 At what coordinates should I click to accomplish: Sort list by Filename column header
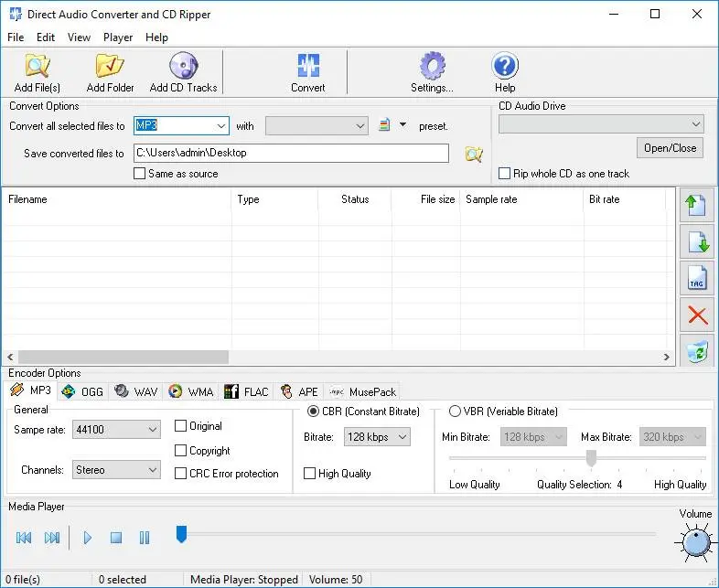point(117,199)
